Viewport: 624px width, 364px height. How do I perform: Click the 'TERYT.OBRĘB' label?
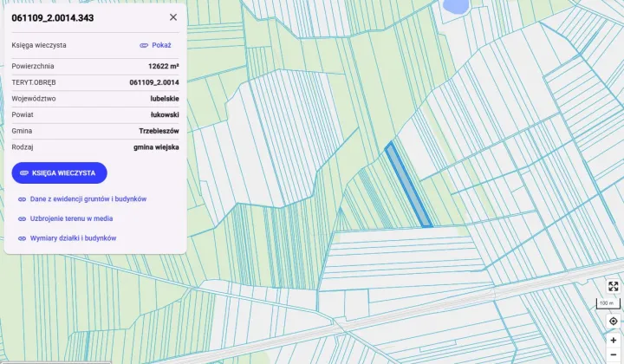tap(34, 82)
